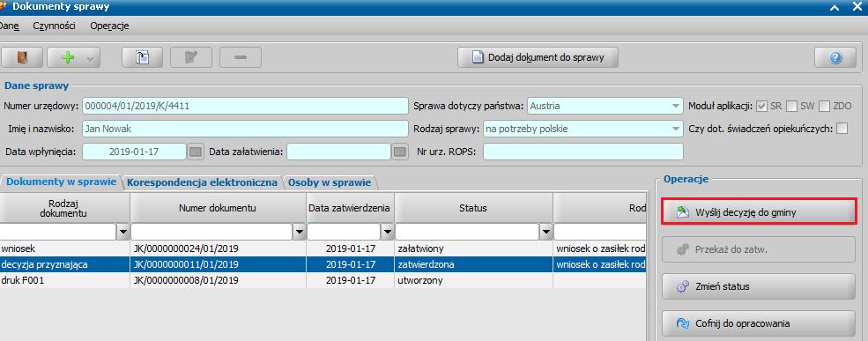Switch to Dokumenty w sprawie tab
The width and height of the screenshot is (868, 341).
[x=61, y=182]
